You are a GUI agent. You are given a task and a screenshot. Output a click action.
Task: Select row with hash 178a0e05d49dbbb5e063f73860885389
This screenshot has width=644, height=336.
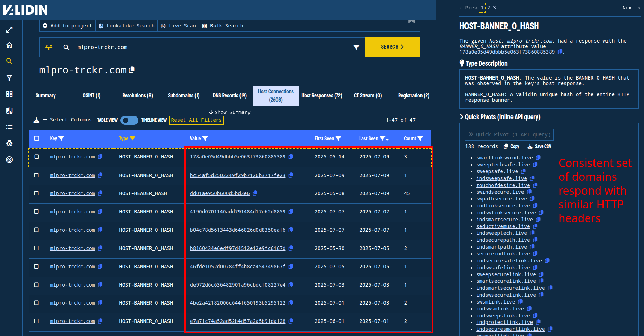(37, 157)
